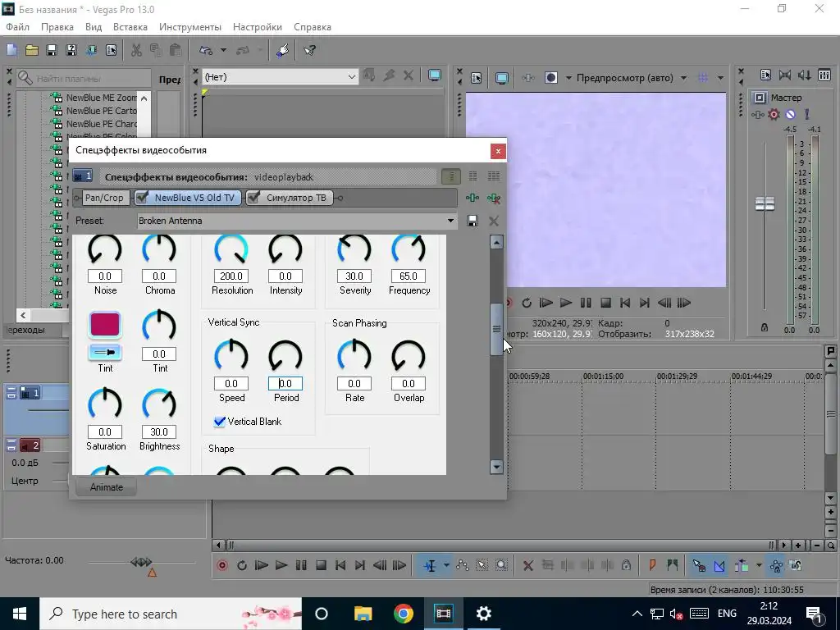Image resolution: width=840 pixels, height=630 pixels.
Task: Select the NewBlue ME Zoom plugin in the list
Action: [x=101, y=98]
